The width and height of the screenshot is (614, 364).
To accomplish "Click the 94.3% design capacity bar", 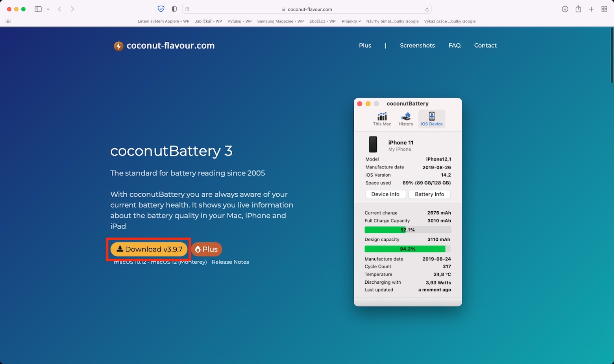I will [408, 249].
